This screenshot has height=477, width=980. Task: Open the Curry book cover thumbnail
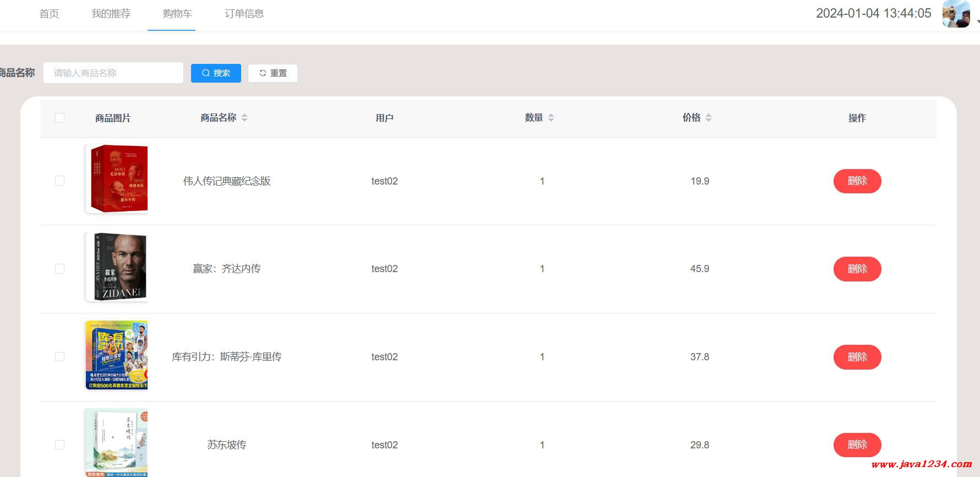pyautogui.click(x=117, y=355)
